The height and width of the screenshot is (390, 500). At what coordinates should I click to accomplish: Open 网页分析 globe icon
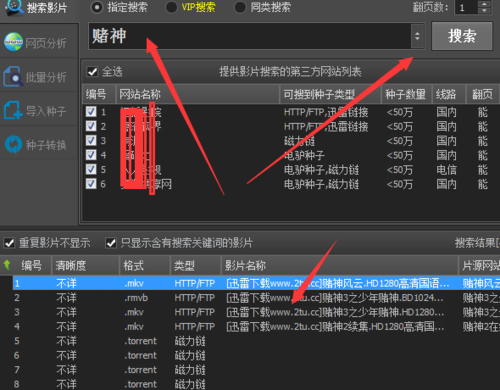(x=13, y=42)
